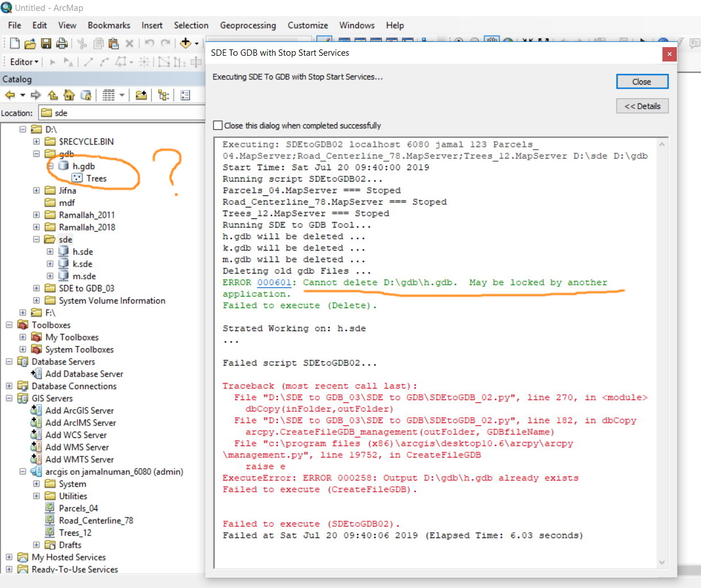Screen dimensions: 701x588
Task: Click the Undo arrow icon
Action: (150, 43)
